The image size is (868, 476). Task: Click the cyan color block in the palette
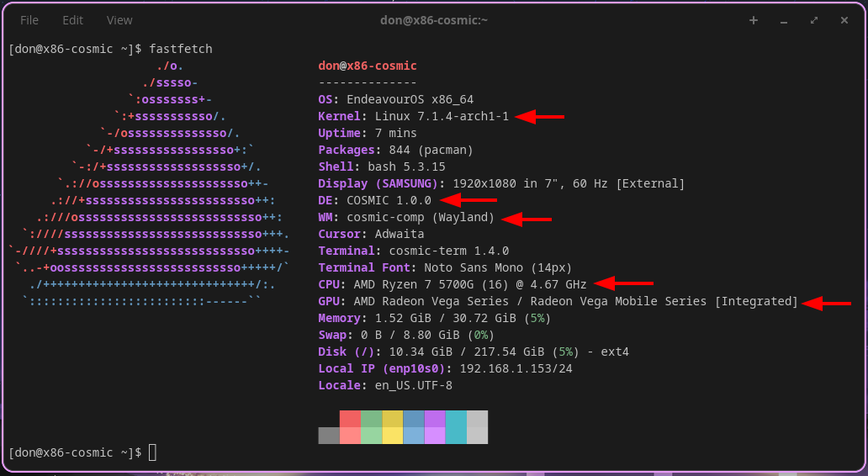coord(456,427)
